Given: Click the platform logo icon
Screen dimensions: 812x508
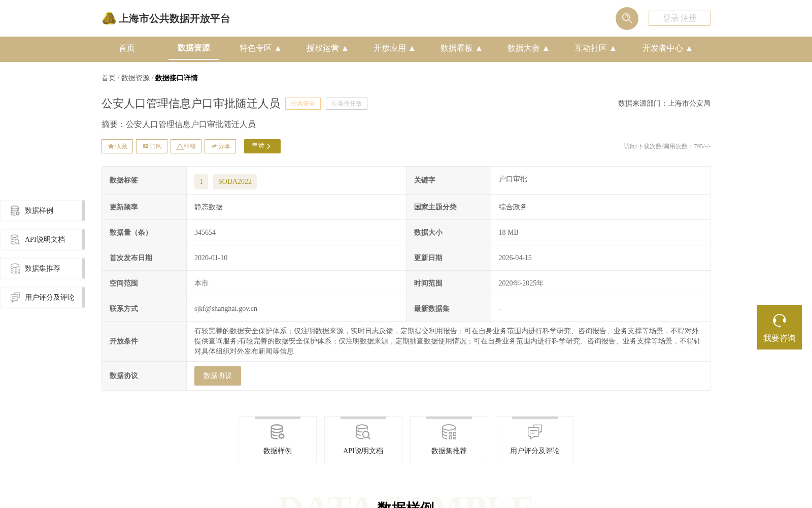Looking at the screenshot, I should 109,18.
